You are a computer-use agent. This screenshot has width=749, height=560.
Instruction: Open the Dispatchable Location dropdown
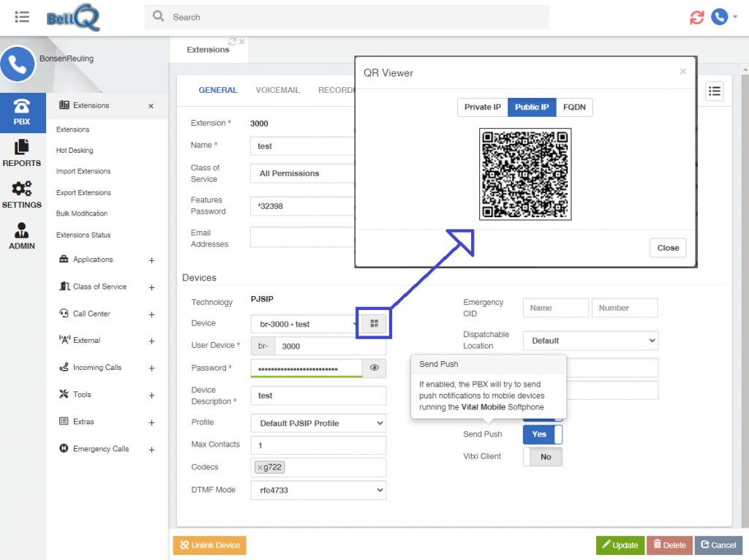click(x=590, y=341)
